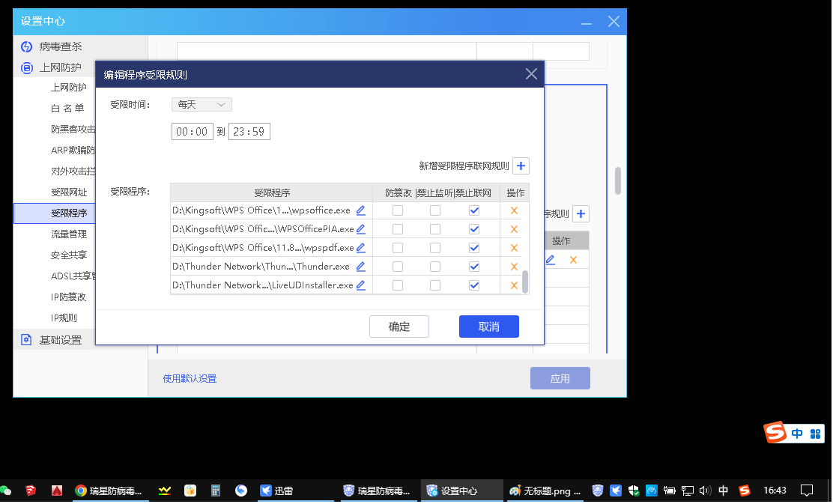Select 受限程序 in sidebar
The image size is (833, 504).
click(x=68, y=213)
